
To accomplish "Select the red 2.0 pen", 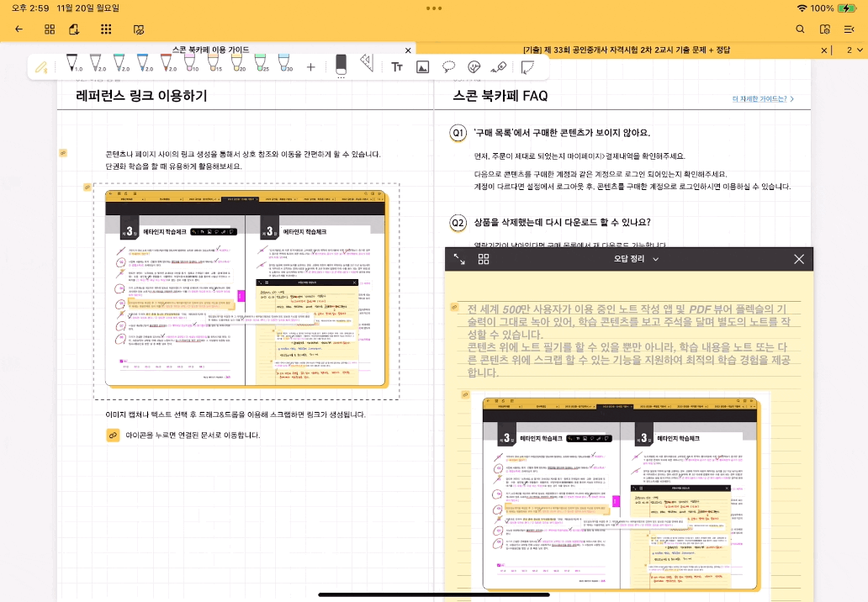I will [167, 63].
